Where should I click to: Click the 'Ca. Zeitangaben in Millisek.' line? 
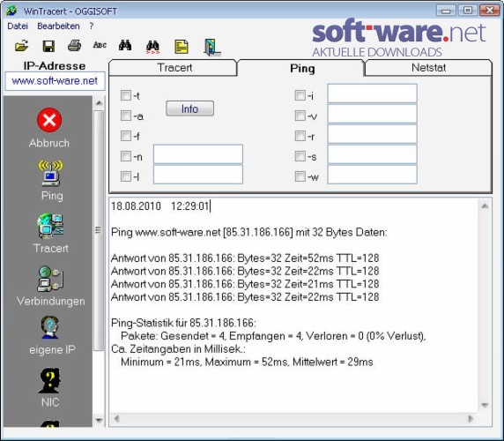coord(178,348)
